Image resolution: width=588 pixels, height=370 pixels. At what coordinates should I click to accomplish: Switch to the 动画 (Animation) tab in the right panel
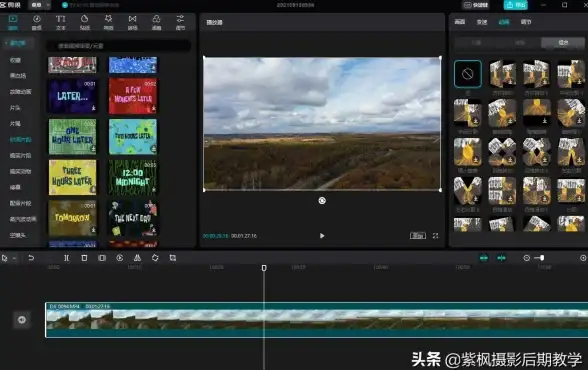(504, 22)
